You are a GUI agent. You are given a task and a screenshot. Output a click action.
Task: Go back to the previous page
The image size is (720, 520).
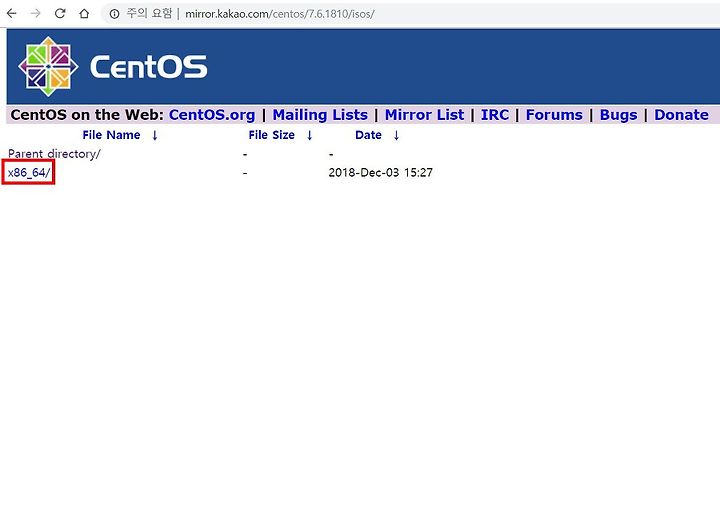11,14
